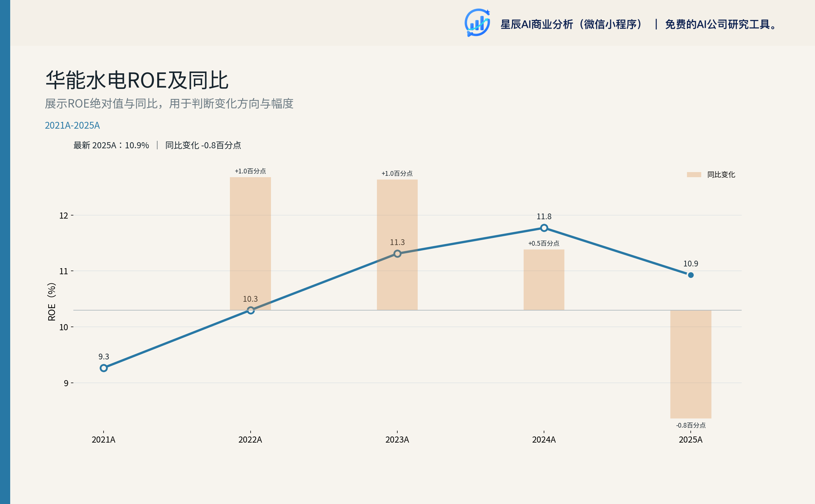Image resolution: width=815 pixels, height=504 pixels.
Task: Click the 同比变化 -0.8百分点 summary text
Action: [x=203, y=145]
